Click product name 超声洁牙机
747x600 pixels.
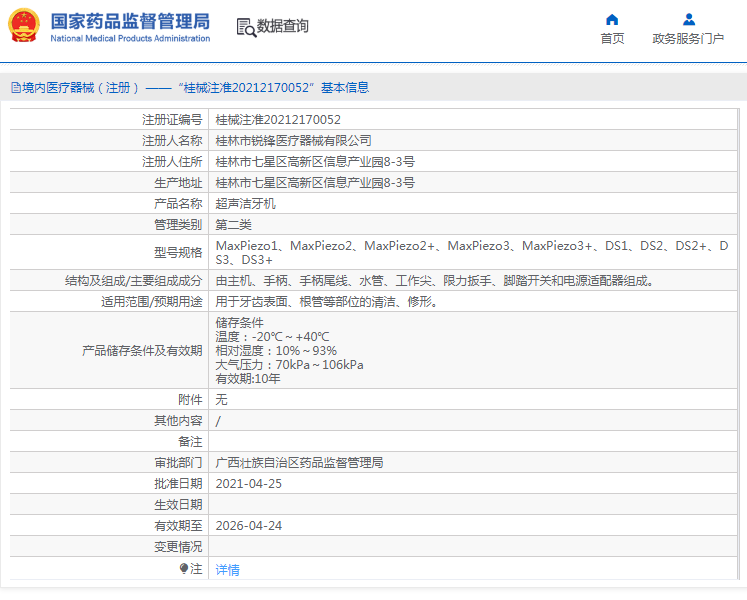click(245, 203)
